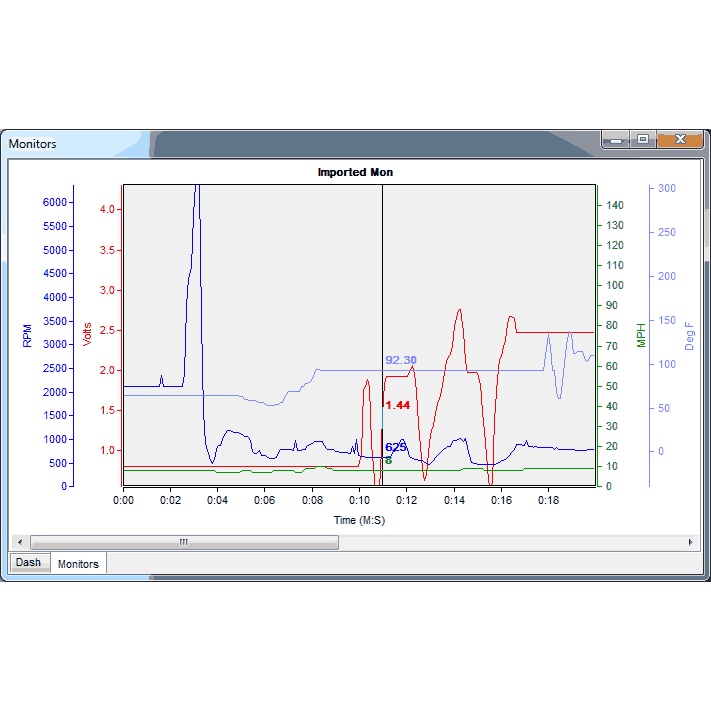Click the black vertical cursor line
The width and height of the screenshot is (711, 711).
(382, 300)
